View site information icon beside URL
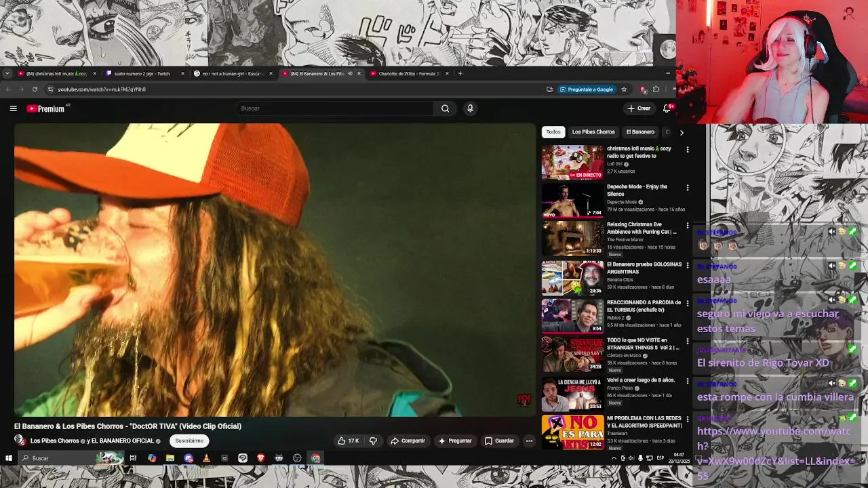Screen dimensions: 868x488 pyautogui.click(x=50, y=89)
